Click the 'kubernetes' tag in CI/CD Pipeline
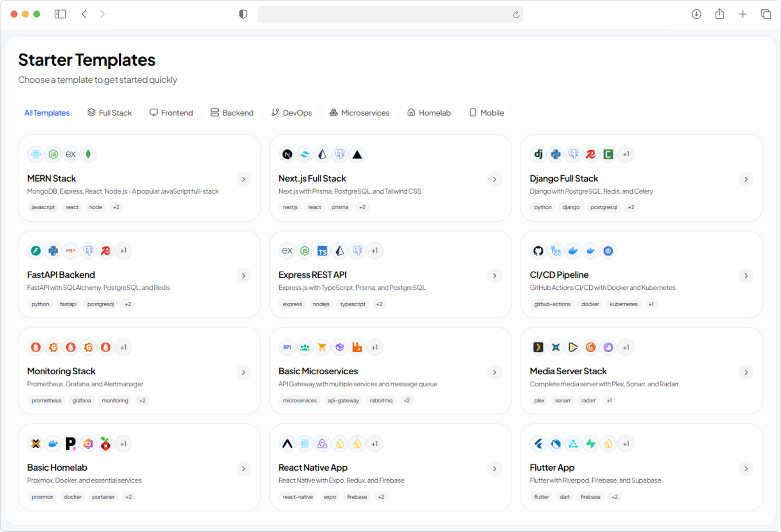Screen dimensions: 781x532 [x=623, y=304]
